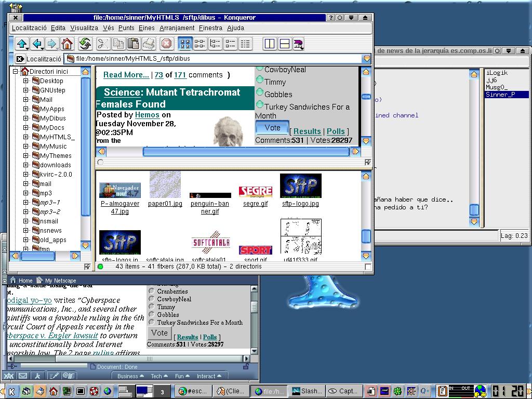Expand the MyDocs folder node
This screenshot has height=399, width=532.
point(26,128)
